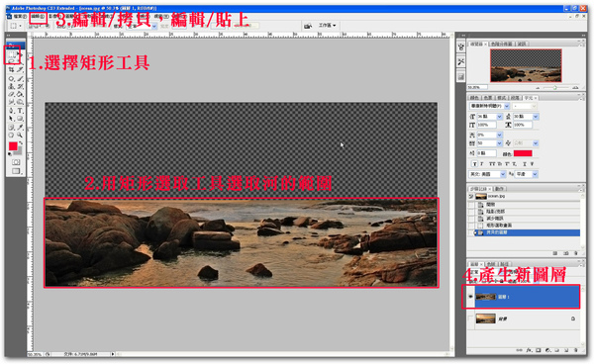This screenshot has height=364, width=594.
Task: Open anti-aliasing dropdown 平滑
Action: (x=535, y=174)
